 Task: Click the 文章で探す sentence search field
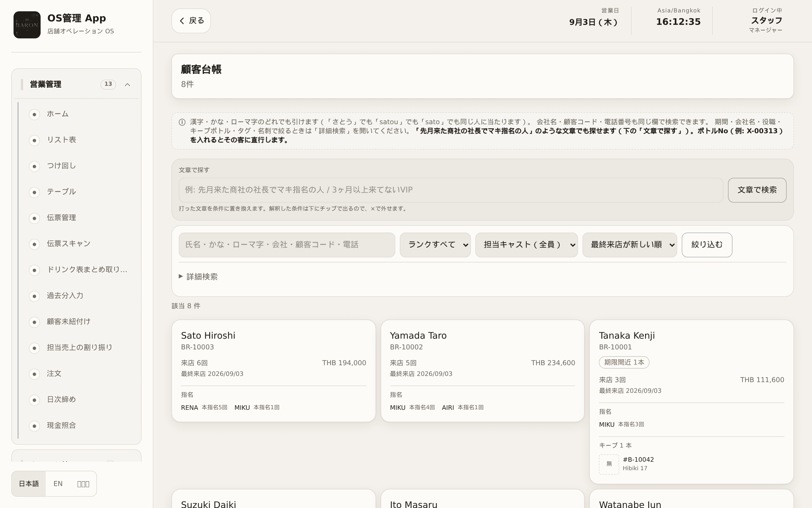click(x=451, y=190)
